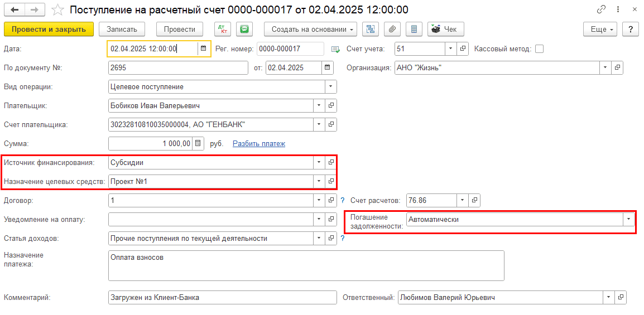Image resolution: width=644 pixels, height=315 pixels.
Task: Open Плательщик record with open button
Action: click(x=331, y=105)
